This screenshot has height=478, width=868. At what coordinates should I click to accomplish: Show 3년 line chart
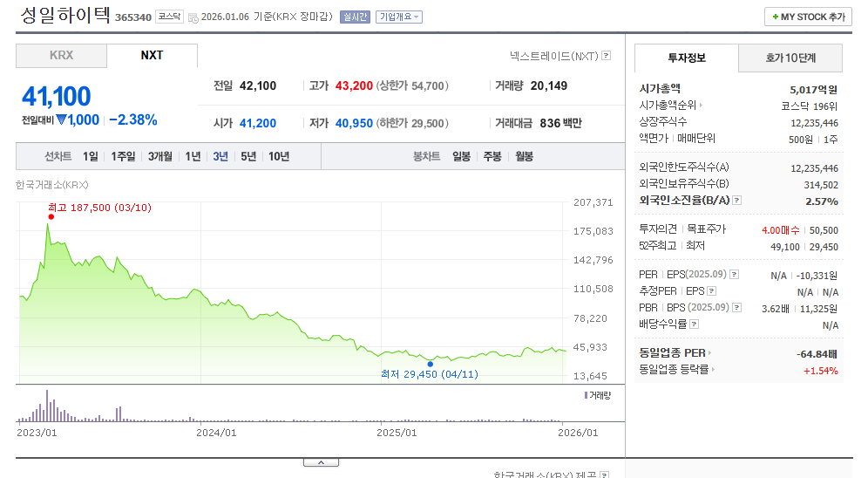pyautogui.click(x=220, y=157)
